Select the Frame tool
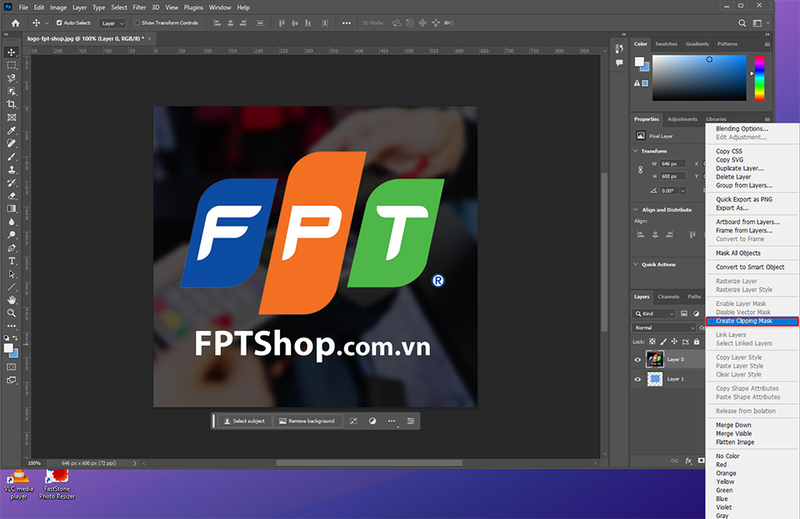The width and height of the screenshot is (800, 519). pos(11,117)
